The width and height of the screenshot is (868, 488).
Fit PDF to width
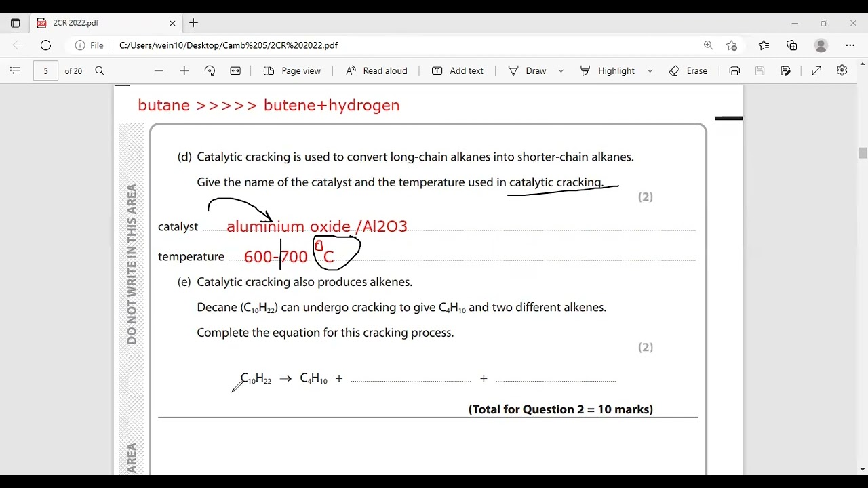[235, 70]
